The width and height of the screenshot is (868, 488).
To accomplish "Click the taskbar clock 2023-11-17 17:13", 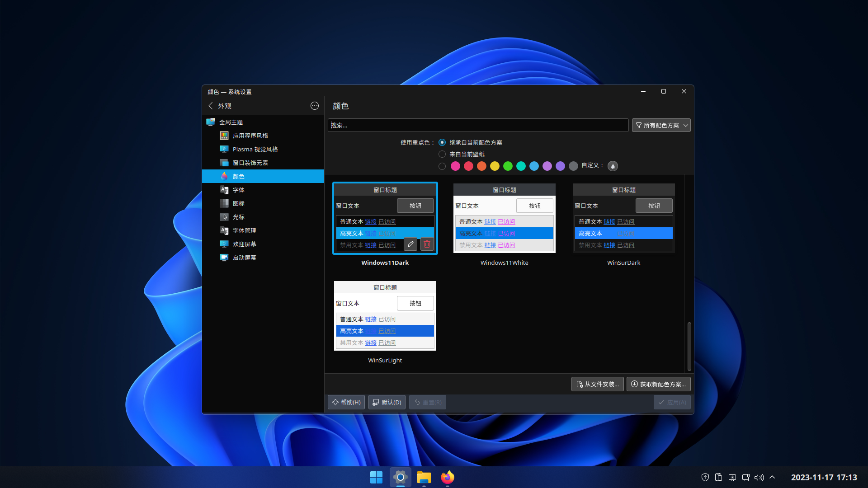I will 824,477.
